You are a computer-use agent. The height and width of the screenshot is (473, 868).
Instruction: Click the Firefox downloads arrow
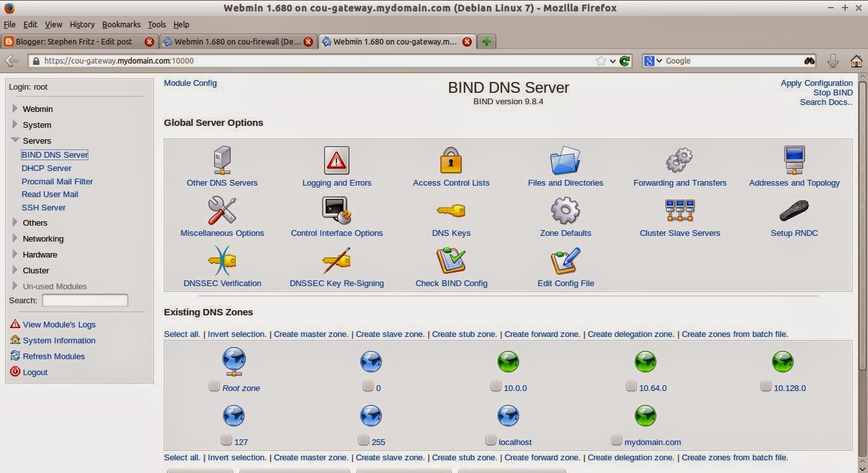(x=833, y=61)
